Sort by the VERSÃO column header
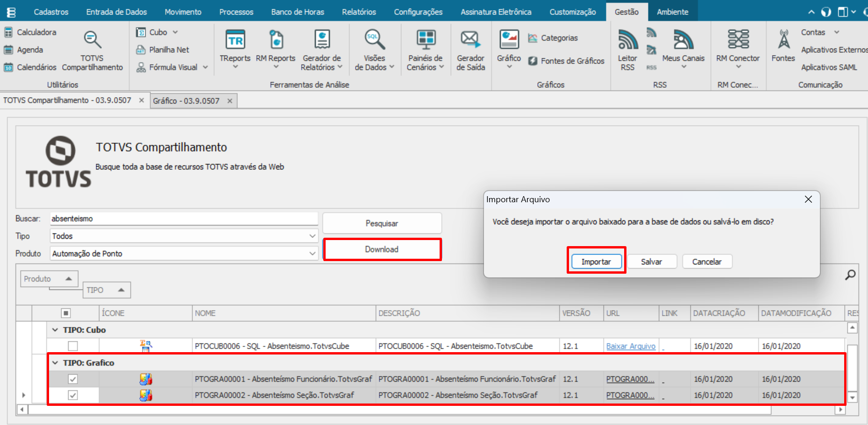The width and height of the screenshot is (868, 425). point(581,313)
